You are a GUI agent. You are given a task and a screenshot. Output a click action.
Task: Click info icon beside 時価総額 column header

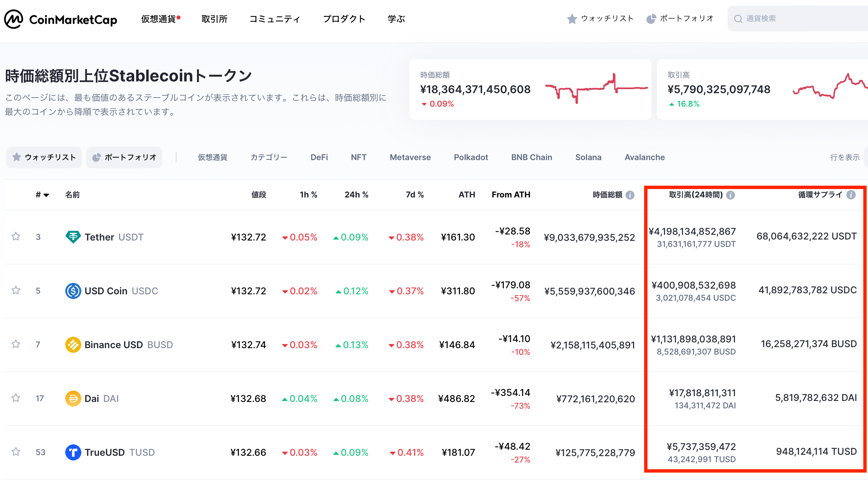pyautogui.click(x=630, y=195)
